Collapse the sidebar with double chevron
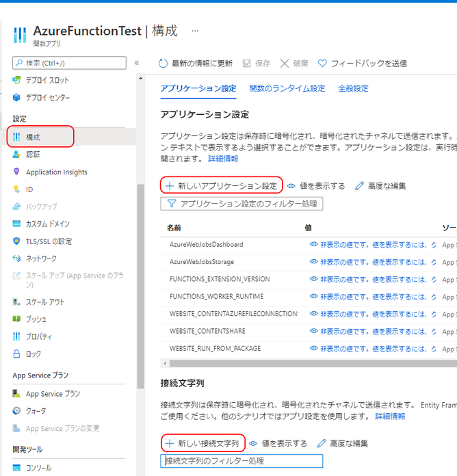This screenshot has width=457, height=476. click(x=137, y=63)
